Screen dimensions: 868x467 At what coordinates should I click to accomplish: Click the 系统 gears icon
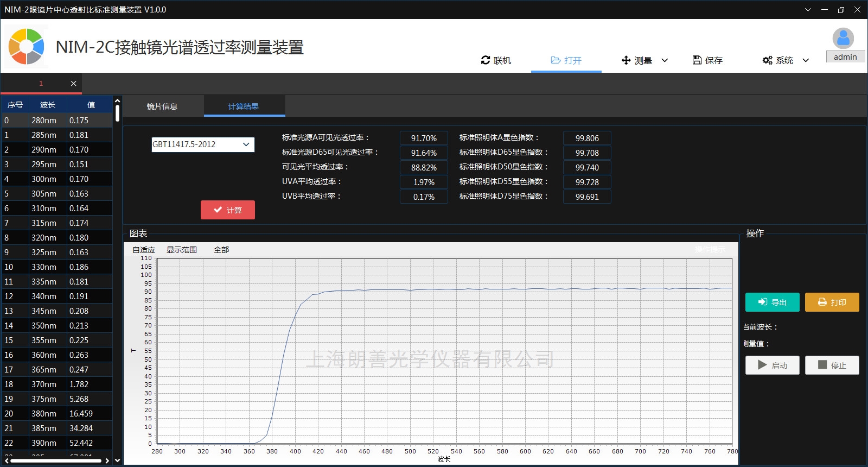(768, 60)
